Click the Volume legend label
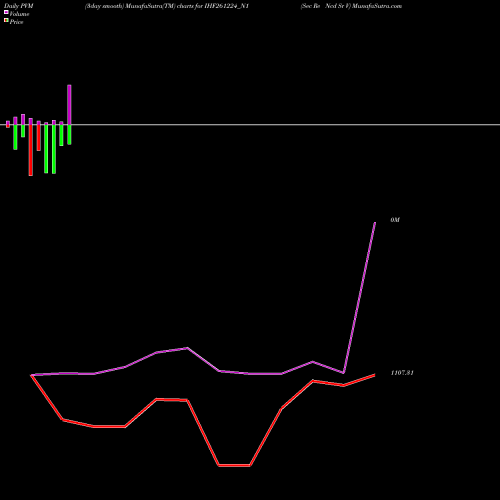Viewport: 500px width, 500px height. click(19, 14)
